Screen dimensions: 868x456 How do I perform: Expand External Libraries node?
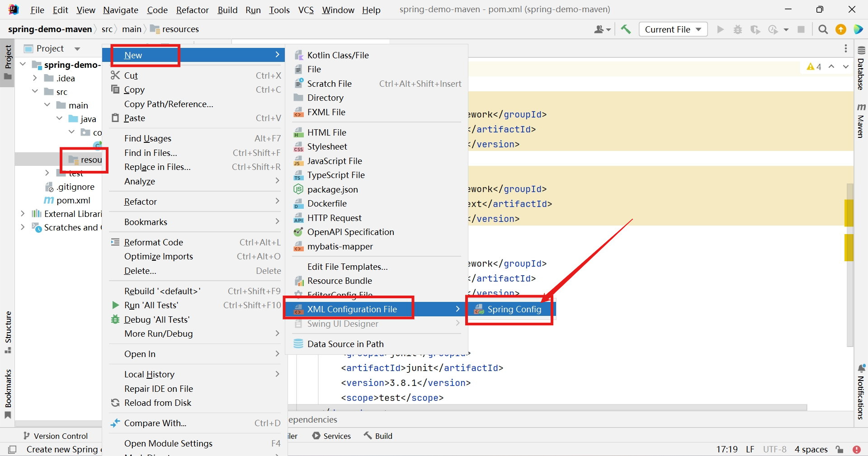click(x=23, y=214)
